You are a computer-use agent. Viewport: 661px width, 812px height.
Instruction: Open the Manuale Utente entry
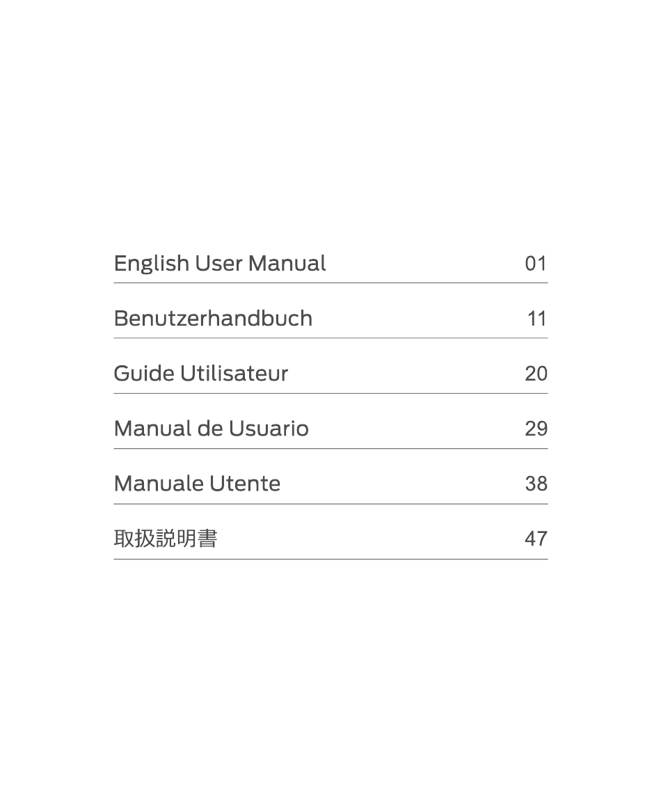[x=197, y=484]
